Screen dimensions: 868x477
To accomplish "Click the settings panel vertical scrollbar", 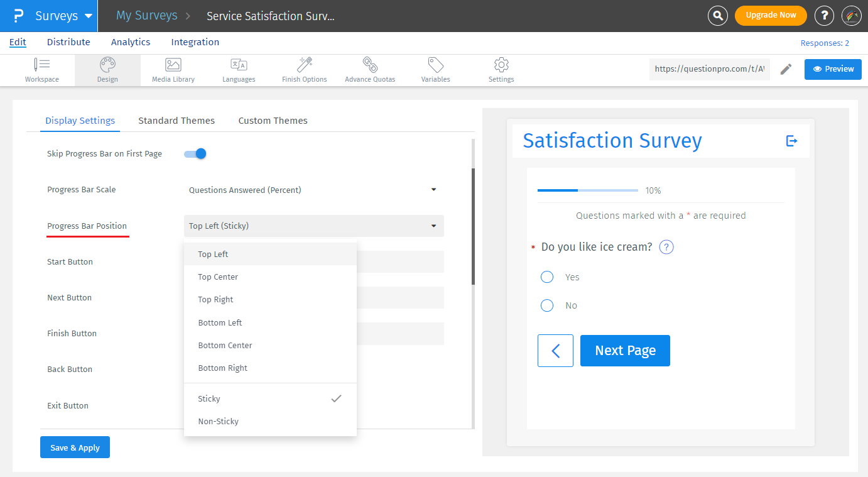I will pos(473,226).
